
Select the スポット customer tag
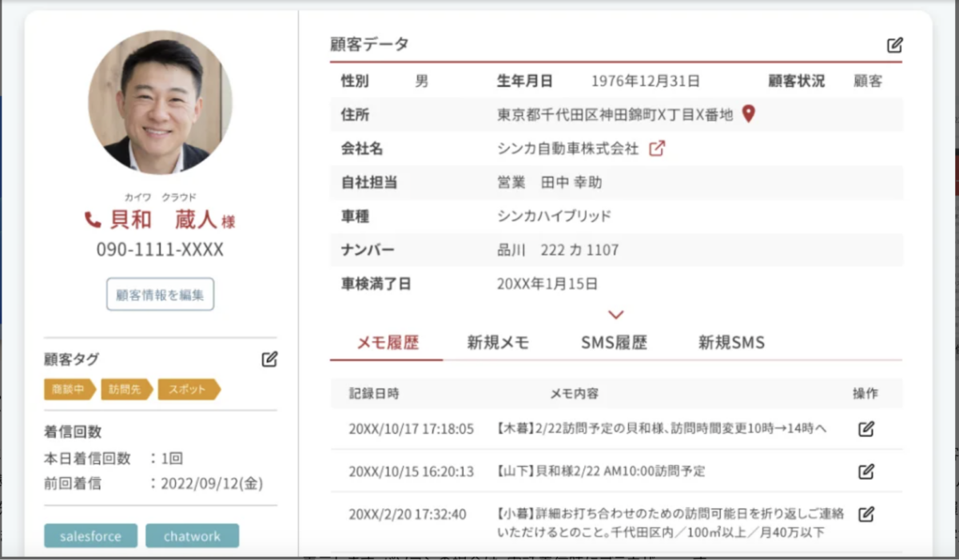coord(188,390)
